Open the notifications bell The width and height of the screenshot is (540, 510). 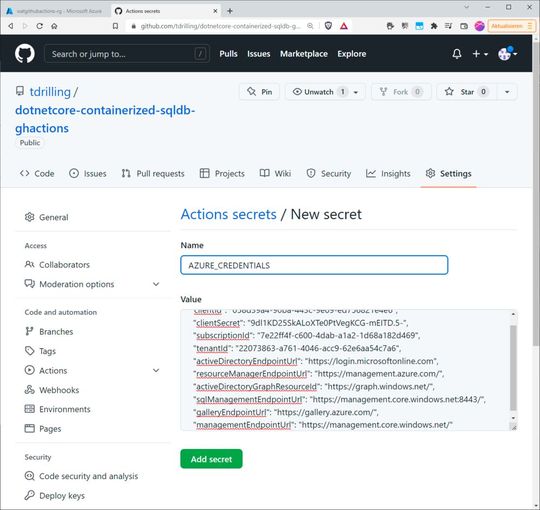coord(457,54)
